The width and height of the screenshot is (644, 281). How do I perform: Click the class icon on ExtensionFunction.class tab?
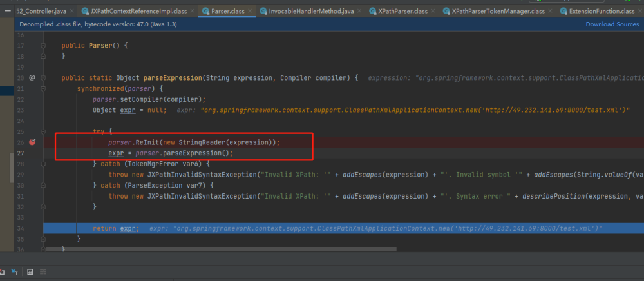[563, 11]
